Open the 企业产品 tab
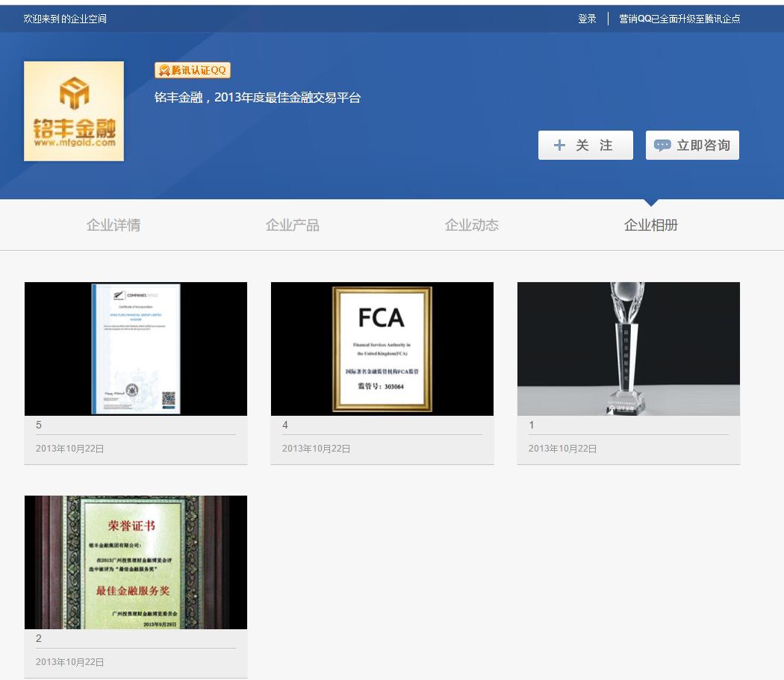Image resolution: width=784 pixels, height=680 pixels. [x=293, y=224]
